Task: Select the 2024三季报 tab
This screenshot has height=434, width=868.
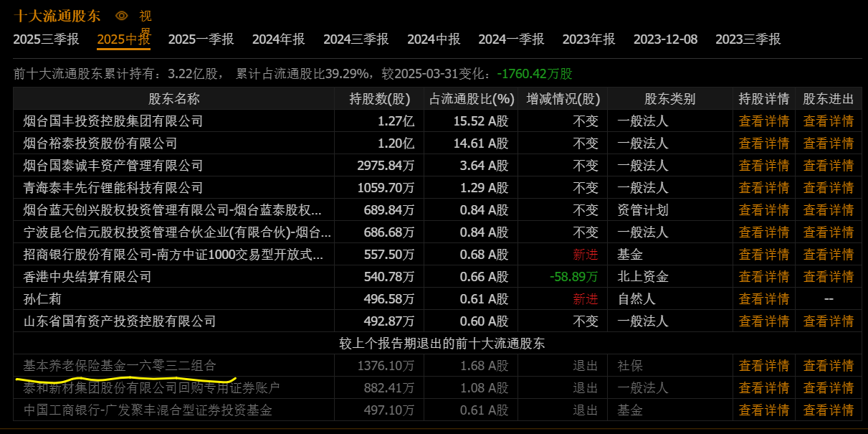Action: [x=356, y=39]
